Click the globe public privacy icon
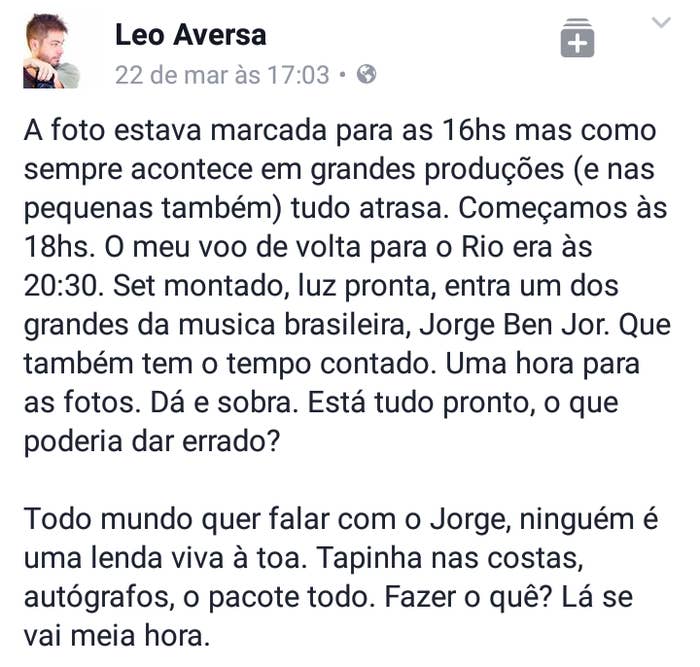The image size is (700, 667). pos(366,74)
